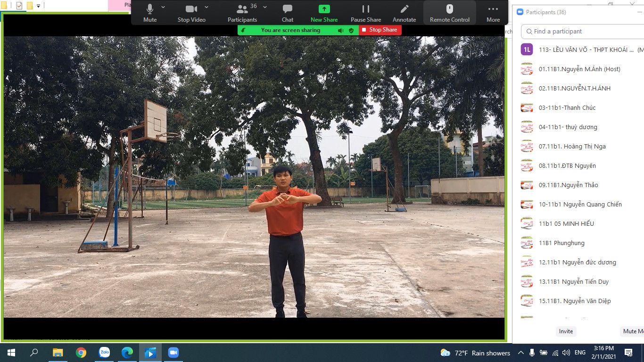Select participant 03-11b1-Thanh Chúc

567,107
